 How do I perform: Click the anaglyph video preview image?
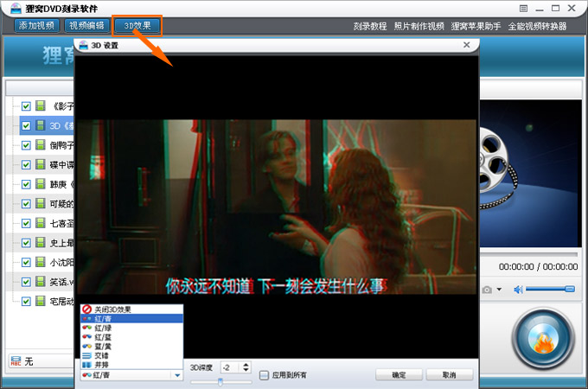point(277,207)
